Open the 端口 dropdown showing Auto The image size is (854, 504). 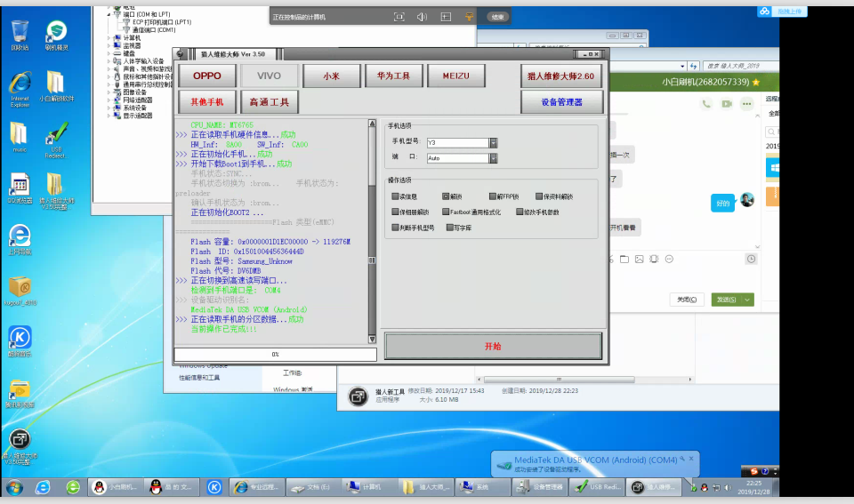click(x=494, y=158)
